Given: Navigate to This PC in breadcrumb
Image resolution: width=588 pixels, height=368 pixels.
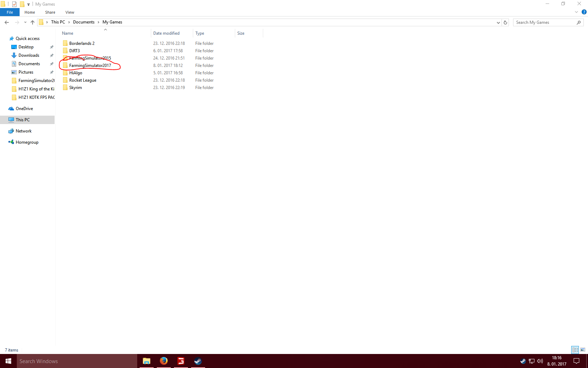Looking at the screenshot, I should click(58, 22).
